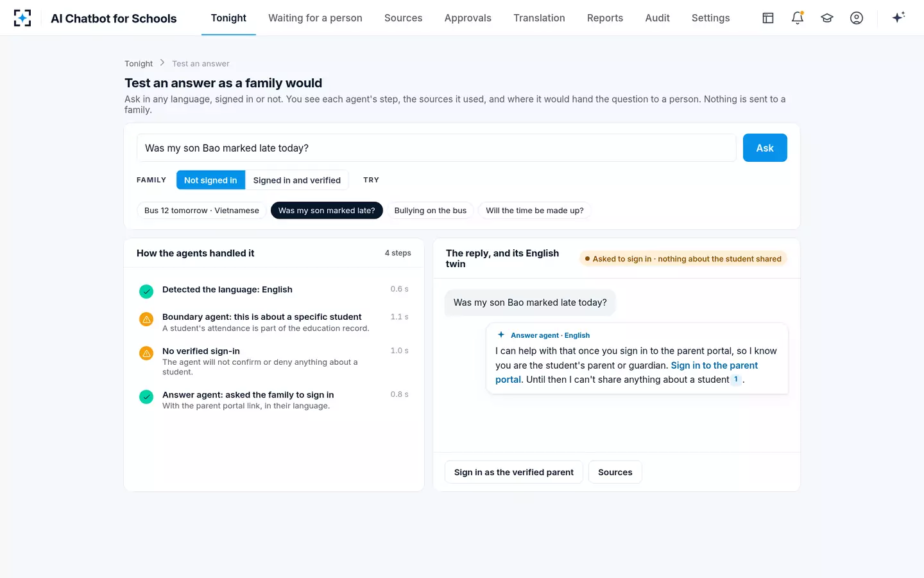Try the Bus 12 tomorrow · Vietnamese example
This screenshot has width=924, height=578.
pyautogui.click(x=201, y=211)
